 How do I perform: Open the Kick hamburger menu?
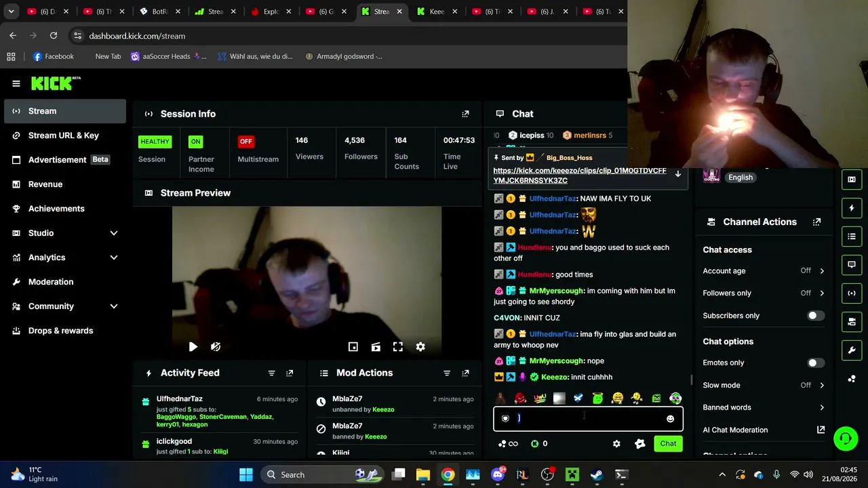16,83
